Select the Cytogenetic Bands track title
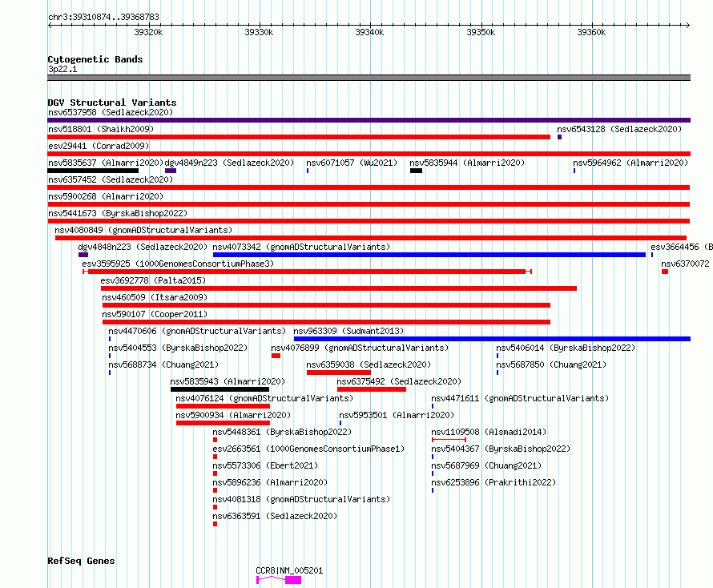This screenshot has width=713, height=588. tap(95, 59)
